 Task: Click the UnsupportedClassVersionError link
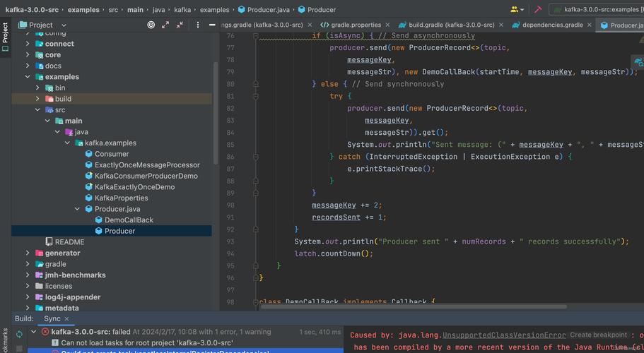(x=504, y=335)
